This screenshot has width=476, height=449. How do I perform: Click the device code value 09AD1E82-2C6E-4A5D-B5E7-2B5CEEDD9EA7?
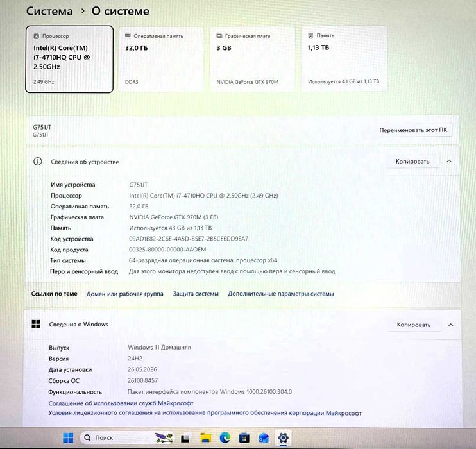(189, 239)
